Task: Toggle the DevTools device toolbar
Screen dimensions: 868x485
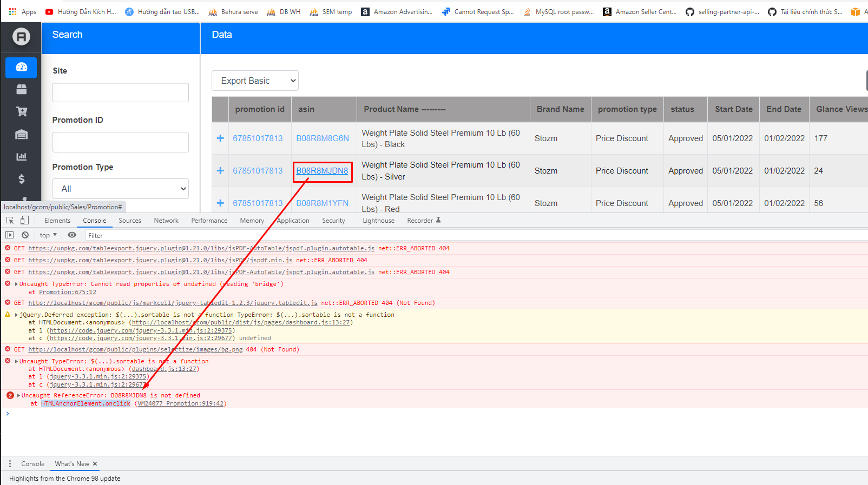Action: coord(24,221)
